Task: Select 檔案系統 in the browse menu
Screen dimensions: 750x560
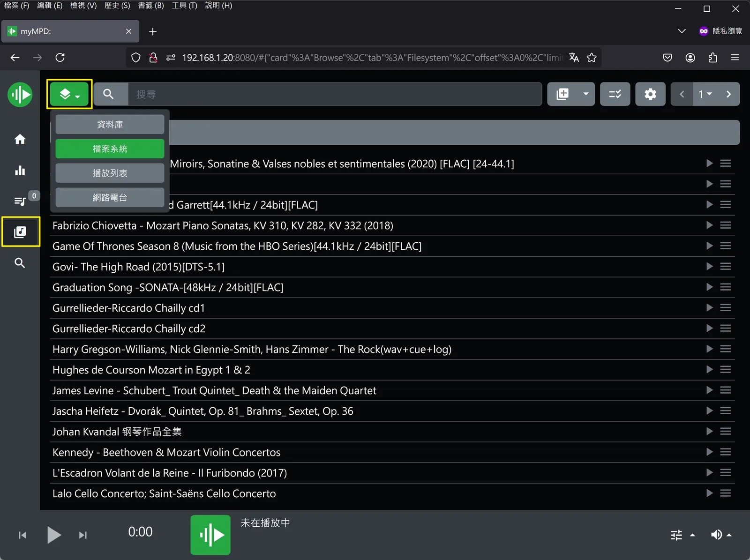Action: pyautogui.click(x=110, y=149)
